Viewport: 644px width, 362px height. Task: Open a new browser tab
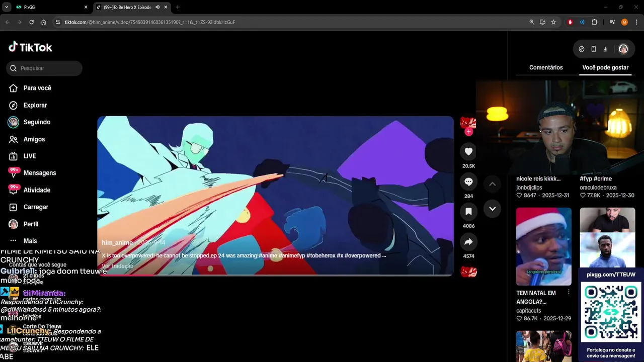click(178, 7)
